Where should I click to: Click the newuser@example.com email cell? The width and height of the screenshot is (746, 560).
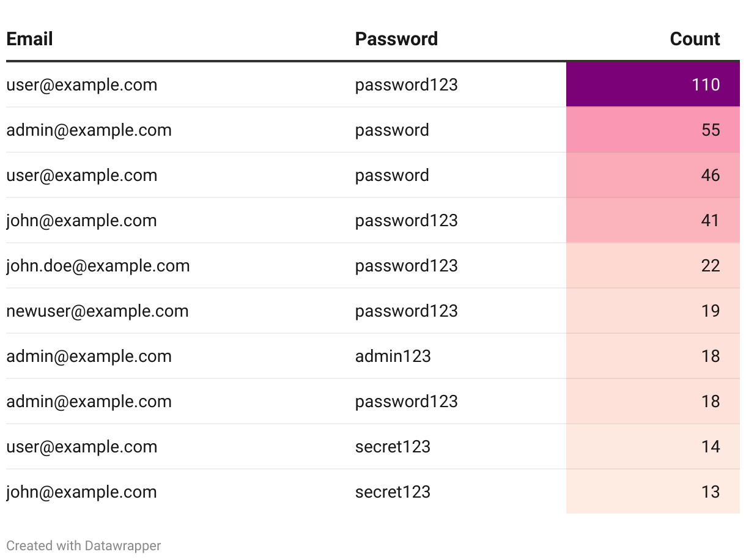pos(97,311)
